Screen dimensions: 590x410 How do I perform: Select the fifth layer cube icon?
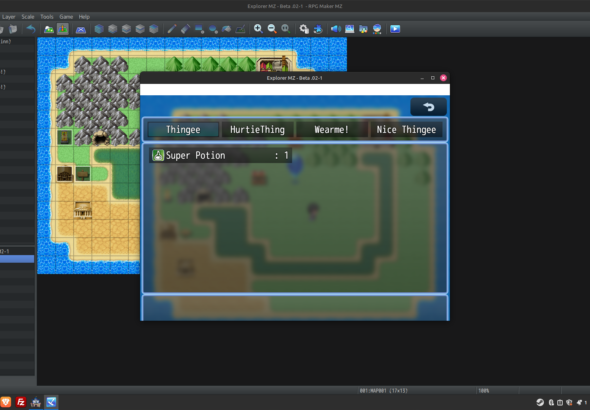tap(154, 29)
